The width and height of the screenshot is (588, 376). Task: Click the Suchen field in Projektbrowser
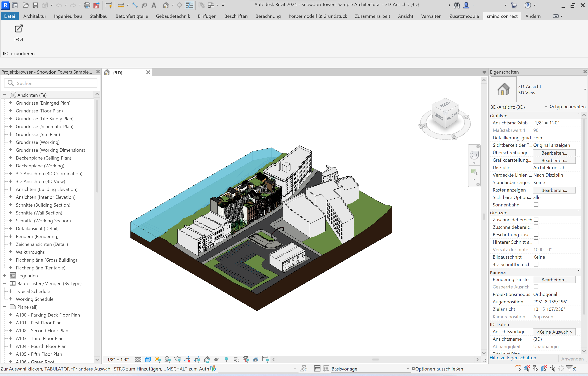coord(55,83)
